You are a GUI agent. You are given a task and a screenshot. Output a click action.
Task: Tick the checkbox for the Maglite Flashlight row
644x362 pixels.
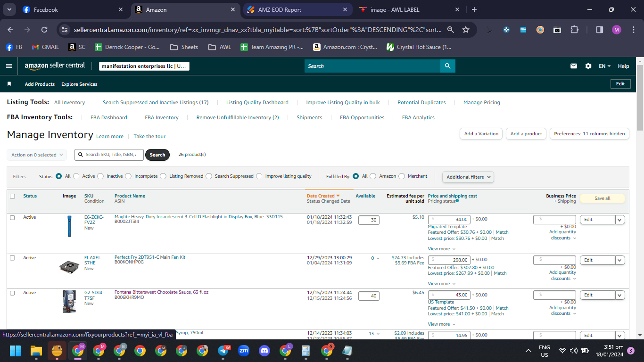point(12,218)
